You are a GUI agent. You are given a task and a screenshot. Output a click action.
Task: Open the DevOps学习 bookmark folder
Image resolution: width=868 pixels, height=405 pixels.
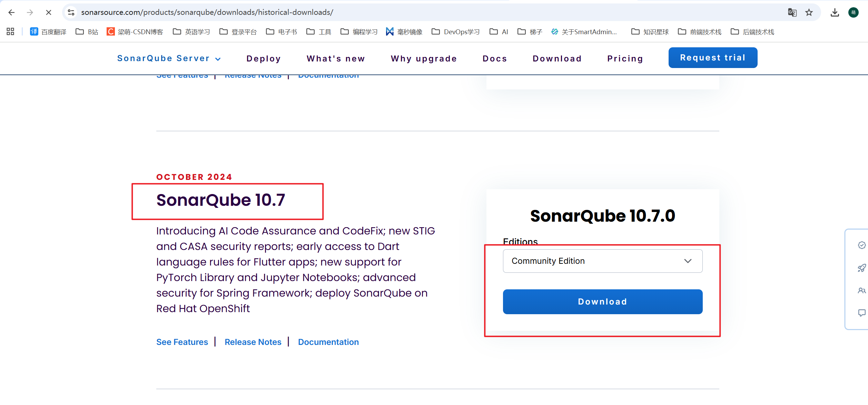click(x=455, y=32)
